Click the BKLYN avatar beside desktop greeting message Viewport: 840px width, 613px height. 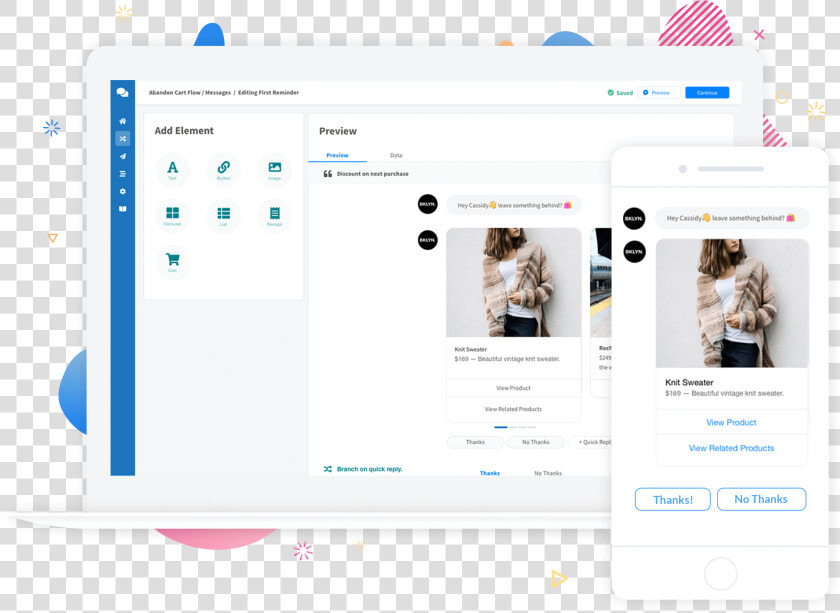428,204
